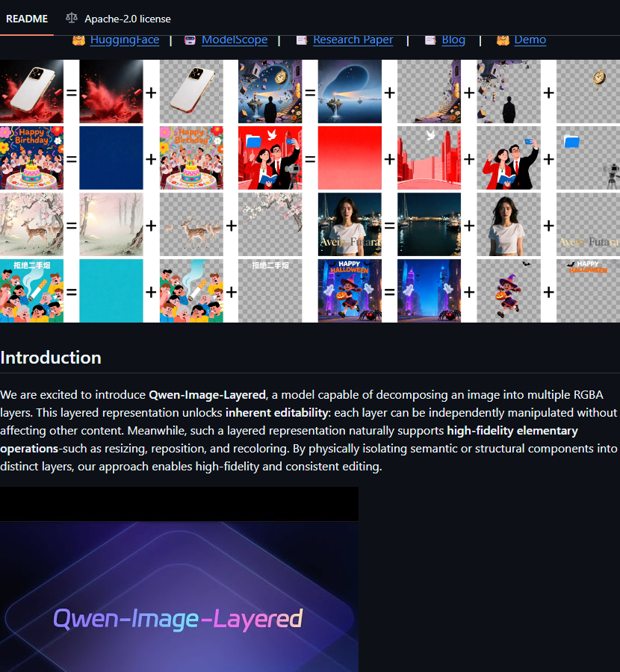The width and height of the screenshot is (620, 672).
Task: Open the white phone composite thumbnail
Action: (31, 92)
